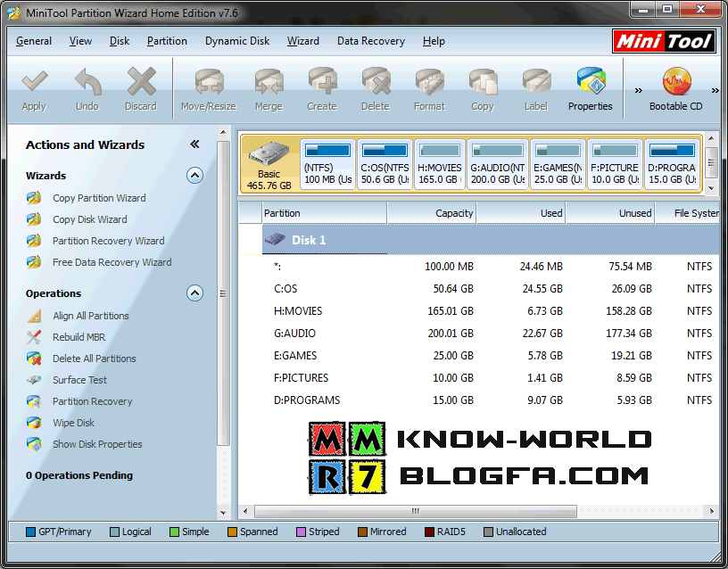Click Free Data Recovery Wizard link
Screen dimensions: 728x569
[112, 262]
